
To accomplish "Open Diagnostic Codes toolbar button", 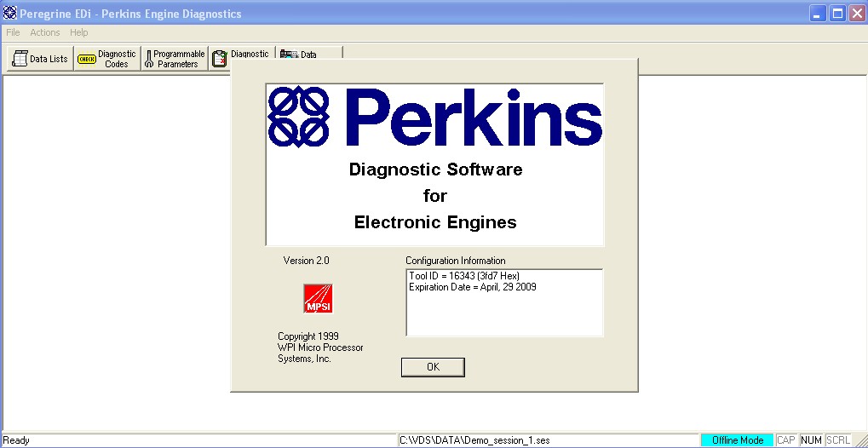I will [x=107, y=59].
